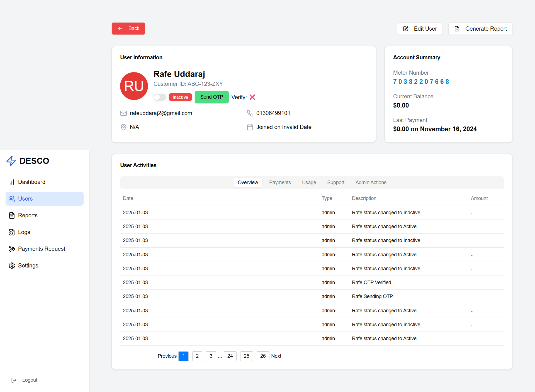
Task: Go to page 2 of activities
Action: coord(197,356)
